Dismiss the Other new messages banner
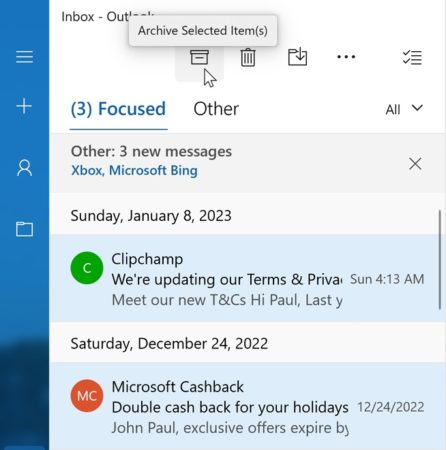Viewport: 446px width, 450px height. [x=415, y=164]
